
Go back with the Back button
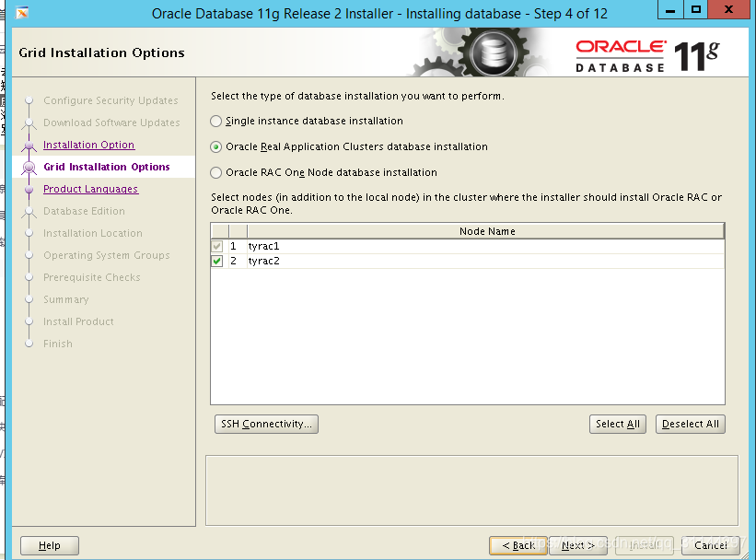tap(518, 545)
